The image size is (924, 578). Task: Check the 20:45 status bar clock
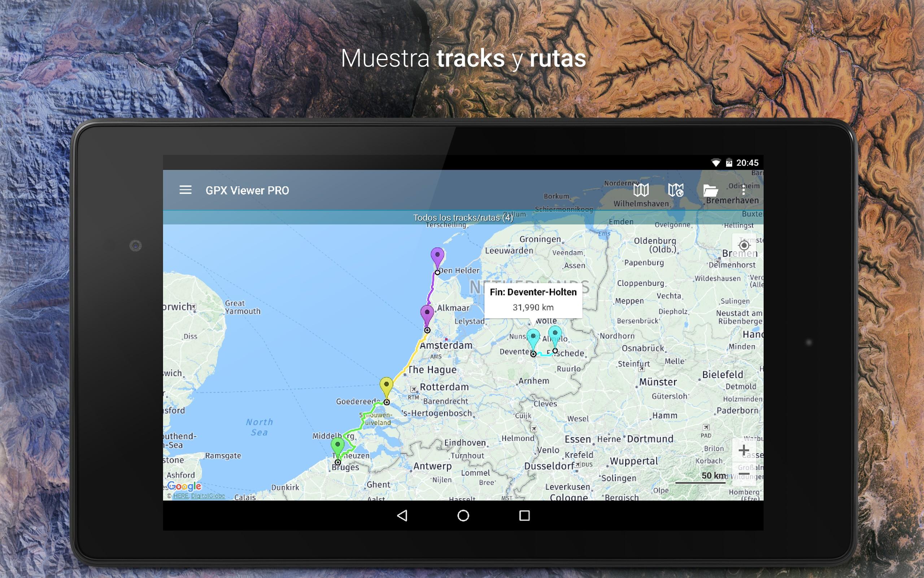pos(747,163)
